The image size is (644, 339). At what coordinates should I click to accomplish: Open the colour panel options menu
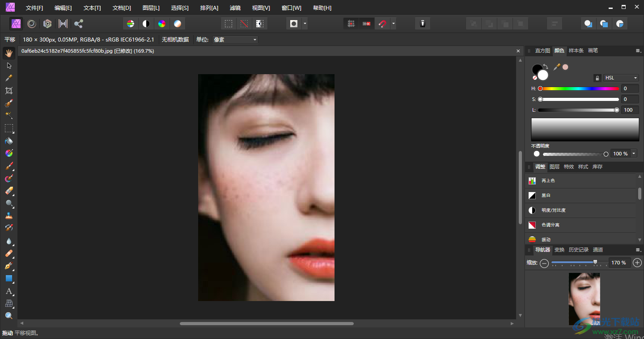[x=638, y=51]
